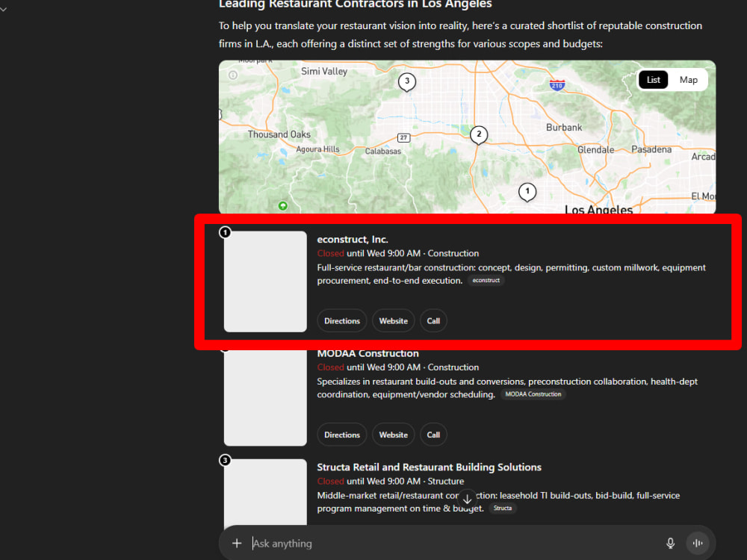Click the scroll-to-bottom arrow button
Viewport: 747px width, 560px height.
tap(468, 499)
